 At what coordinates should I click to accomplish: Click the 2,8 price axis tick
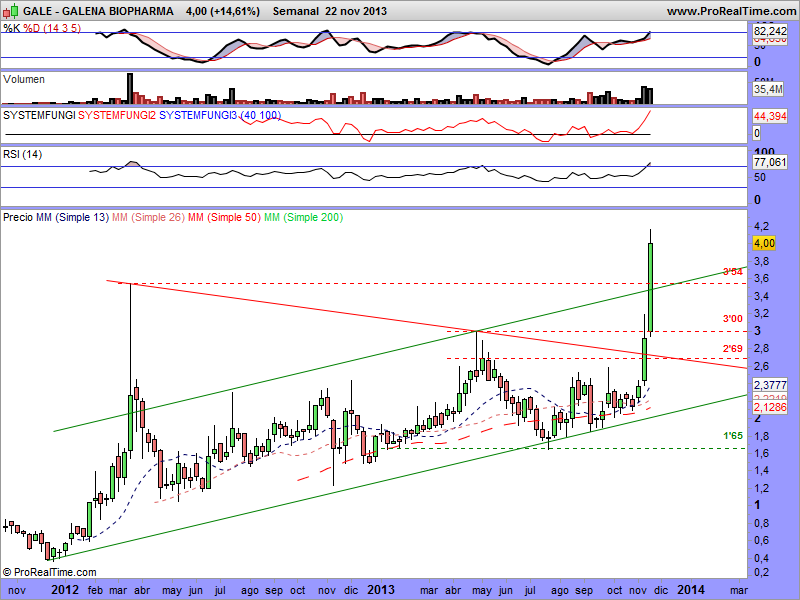(761, 348)
